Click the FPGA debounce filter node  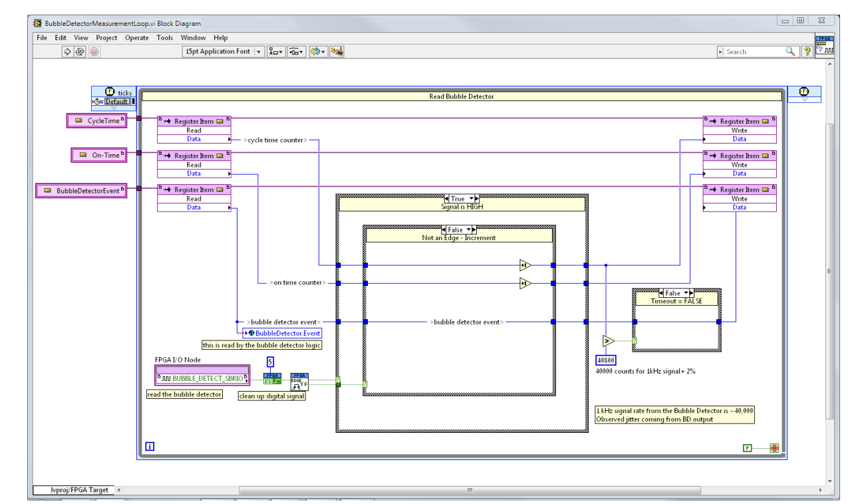point(272,378)
